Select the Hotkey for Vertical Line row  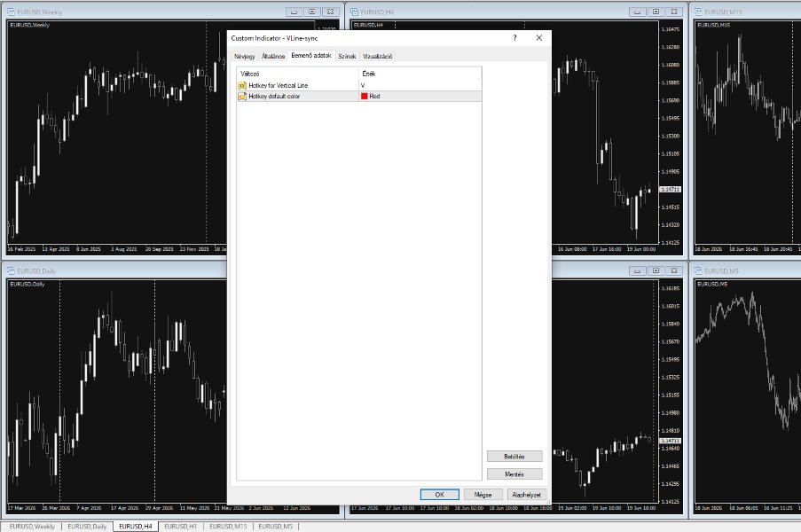coord(359,85)
